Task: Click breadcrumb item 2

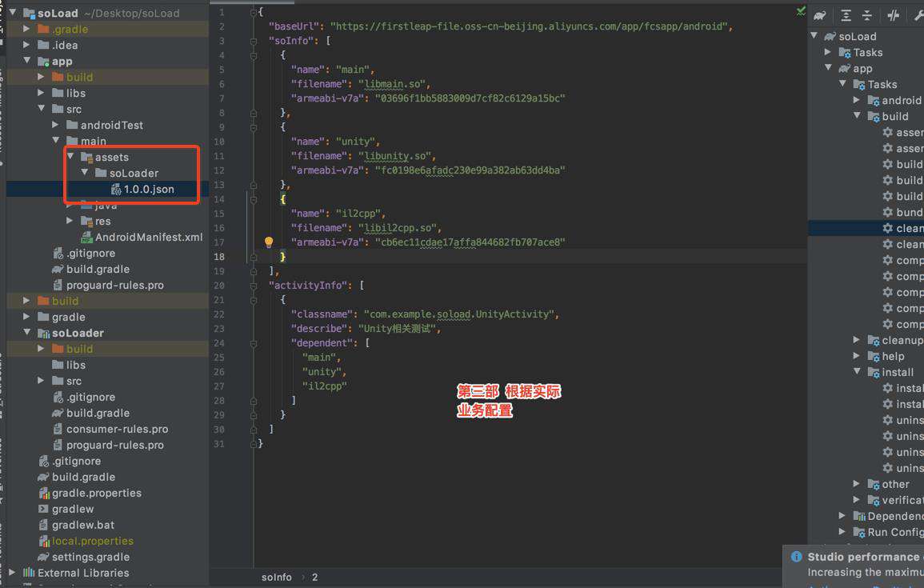Action: [314, 578]
